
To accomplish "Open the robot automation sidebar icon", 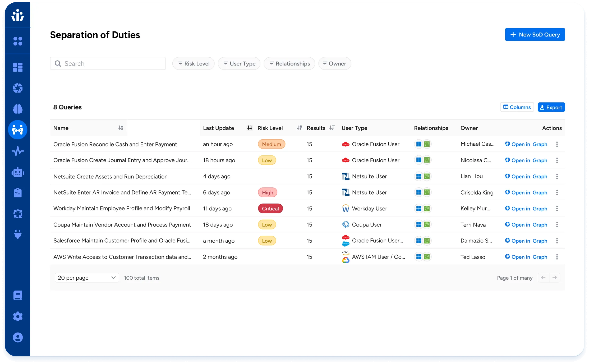I will click(17, 172).
